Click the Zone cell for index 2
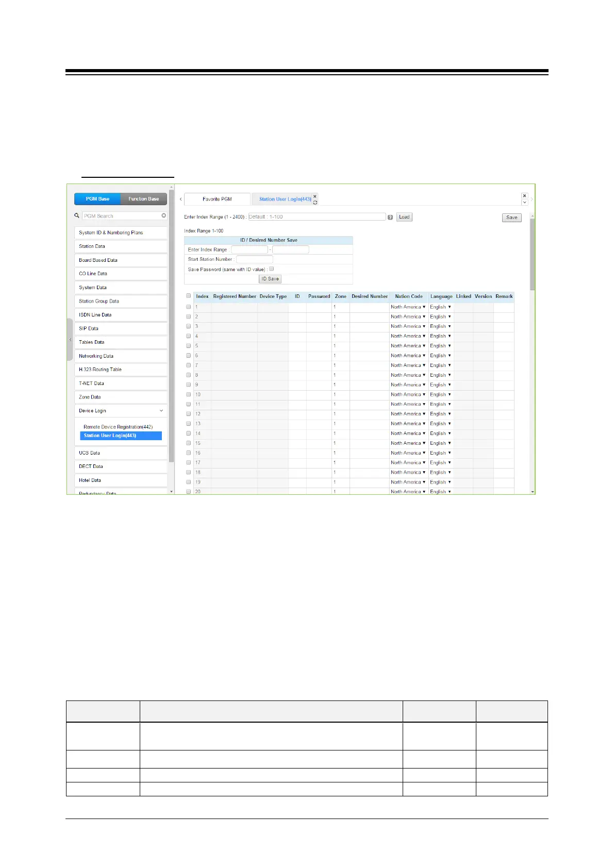 pos(341,316)
